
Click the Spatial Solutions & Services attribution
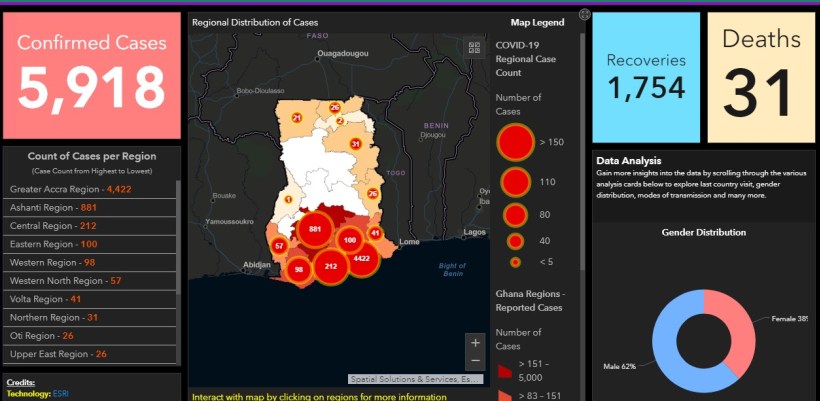click(415, 379)
